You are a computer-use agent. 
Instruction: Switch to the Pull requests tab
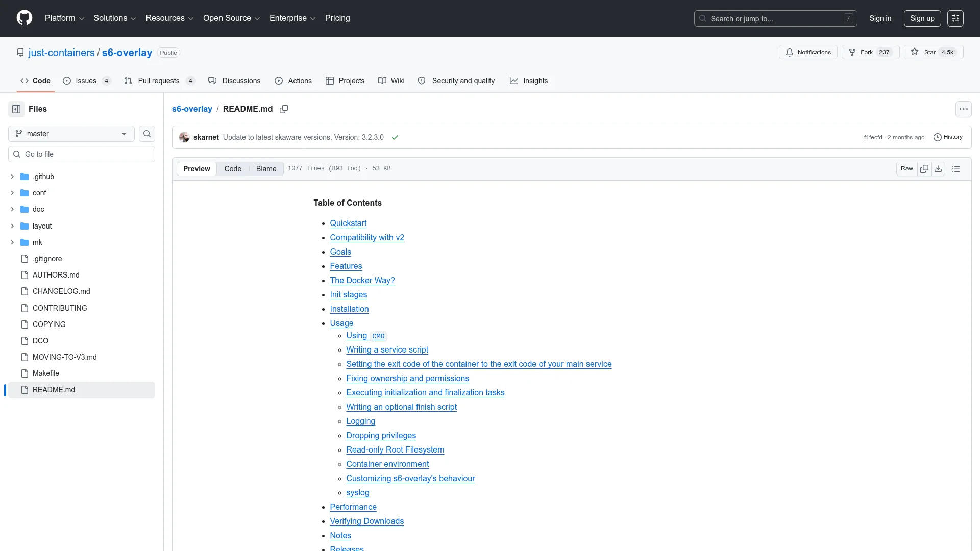(x=159, y=81)
